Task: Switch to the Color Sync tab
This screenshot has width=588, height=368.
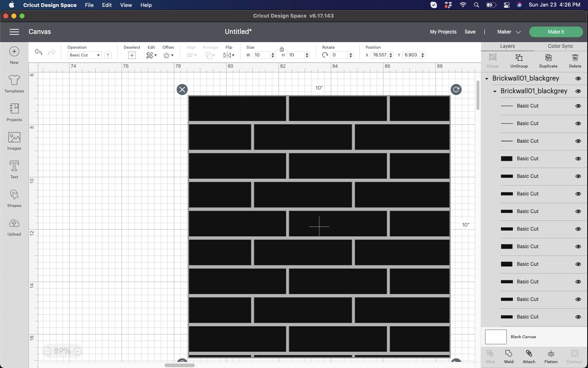Action: (x=560, y=46)
